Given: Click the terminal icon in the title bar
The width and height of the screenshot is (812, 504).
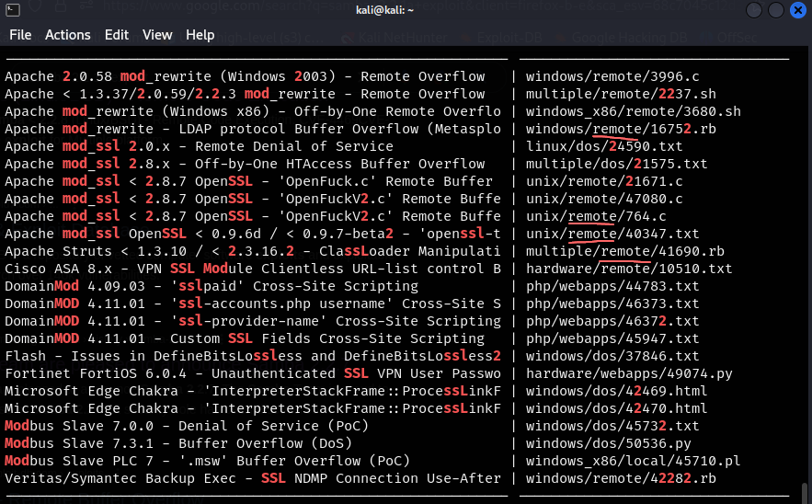Looking at the screenshot, I should [x=13, y=10].
